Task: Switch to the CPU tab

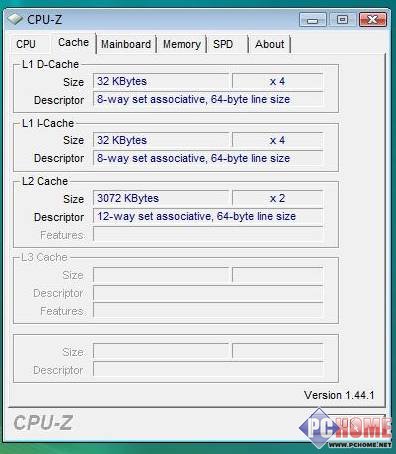Action: [x=26, y=44]
